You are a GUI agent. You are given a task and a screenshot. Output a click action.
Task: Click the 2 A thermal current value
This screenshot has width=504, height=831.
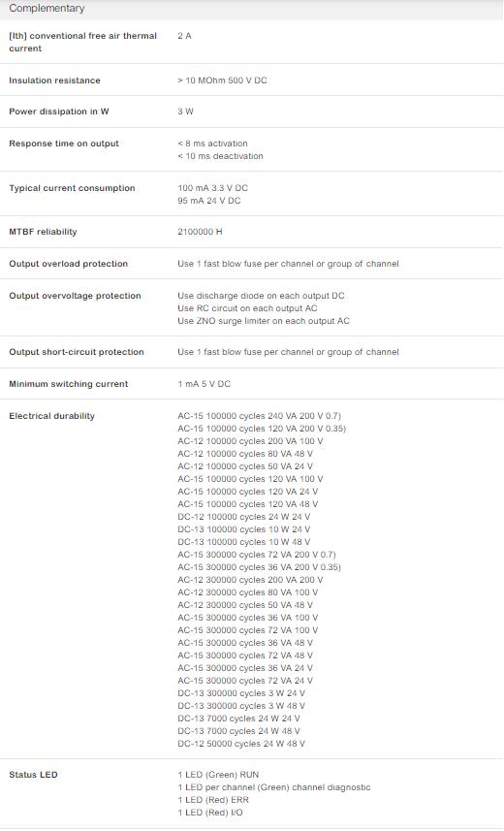(x=184, y=36)
